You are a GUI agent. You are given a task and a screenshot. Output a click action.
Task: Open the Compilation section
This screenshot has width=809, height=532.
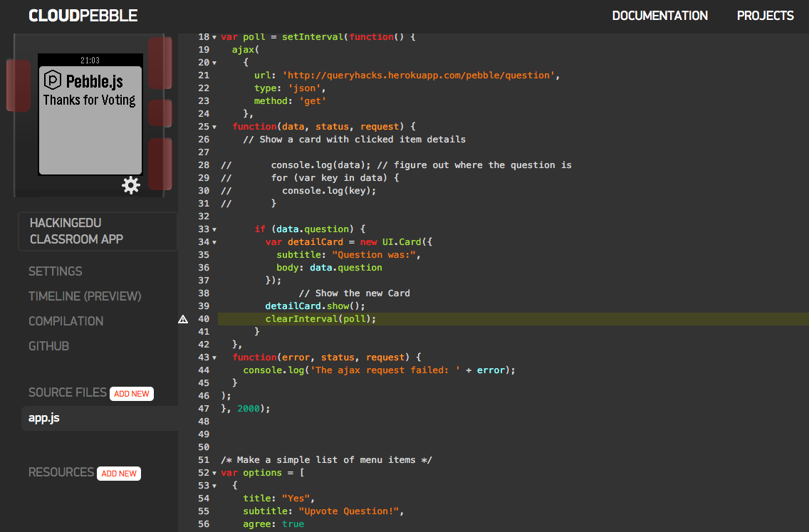point(66,321)
